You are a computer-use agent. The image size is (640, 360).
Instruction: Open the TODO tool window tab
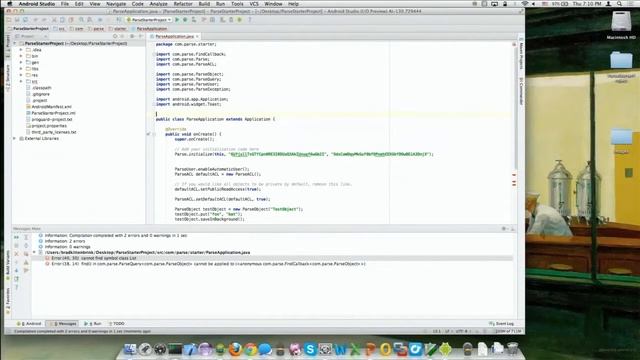(x=117, y=323)
